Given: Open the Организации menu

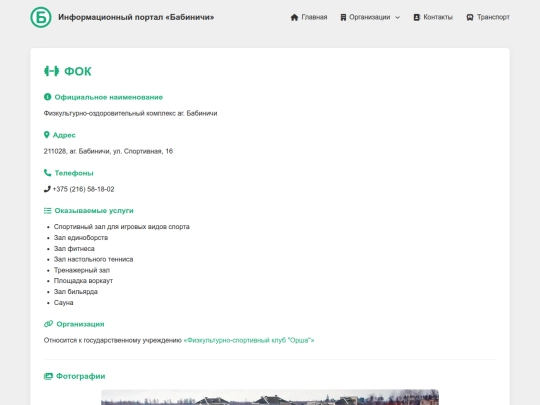Looking at the screenshot, I should click(370, 17).
